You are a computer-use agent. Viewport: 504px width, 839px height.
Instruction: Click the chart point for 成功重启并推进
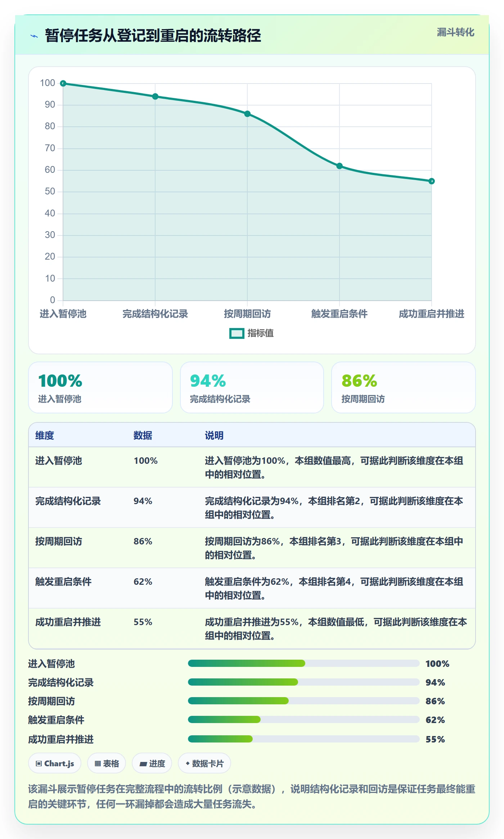point(432,181)
